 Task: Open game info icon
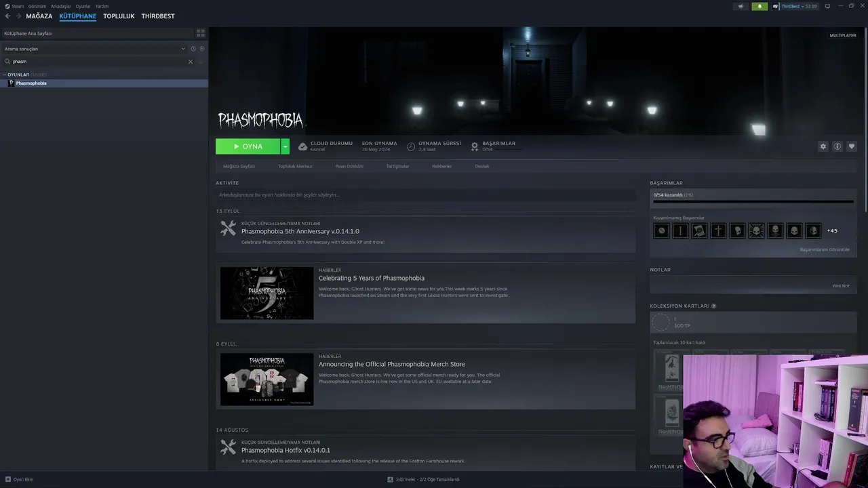pyautogui.click(x=837, y=146)
